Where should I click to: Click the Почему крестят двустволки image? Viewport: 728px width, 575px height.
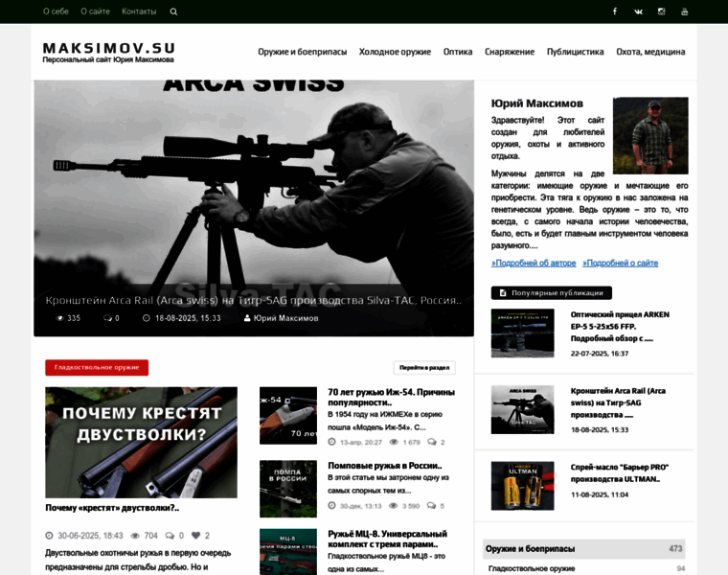coord(141,443)
